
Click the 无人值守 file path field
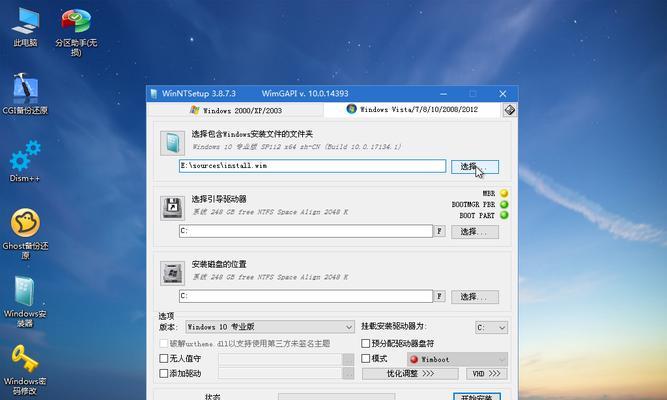(280, 360)
